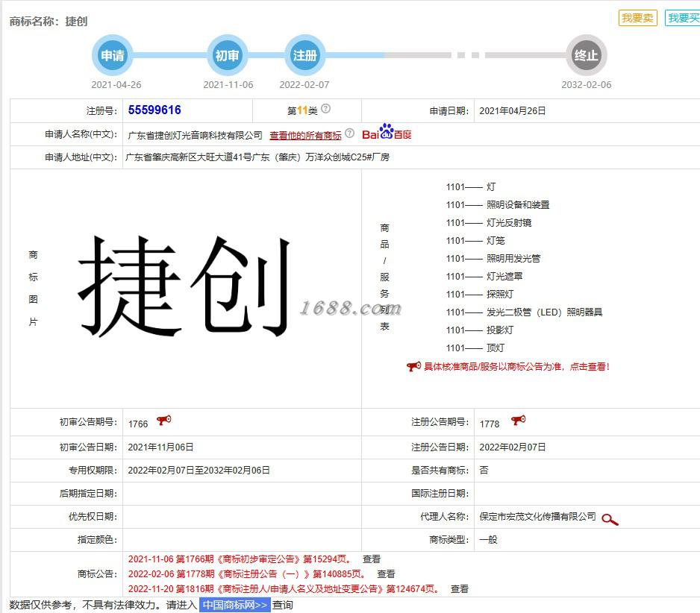Click the 第1778期 商标注册公告 entry
700x613 pixels.
pyautogui.click(x=247, y=574)
